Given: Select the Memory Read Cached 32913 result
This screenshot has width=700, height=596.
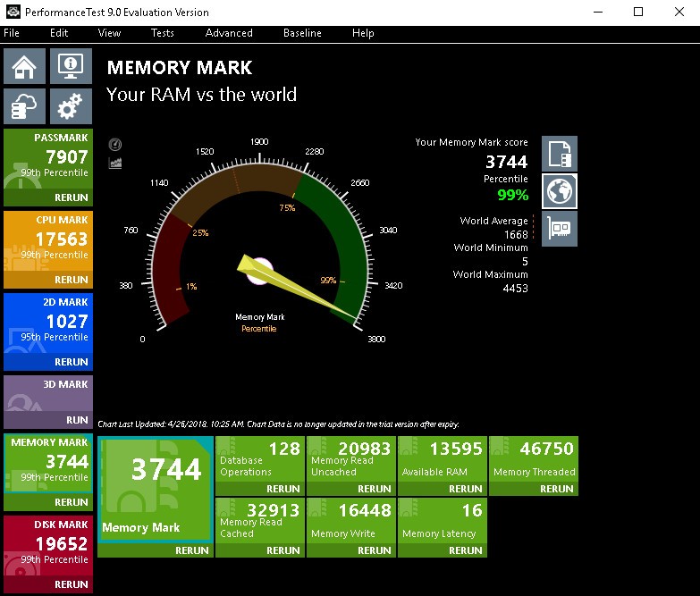Looking at the screenshot, I should [x=260, y=521].
